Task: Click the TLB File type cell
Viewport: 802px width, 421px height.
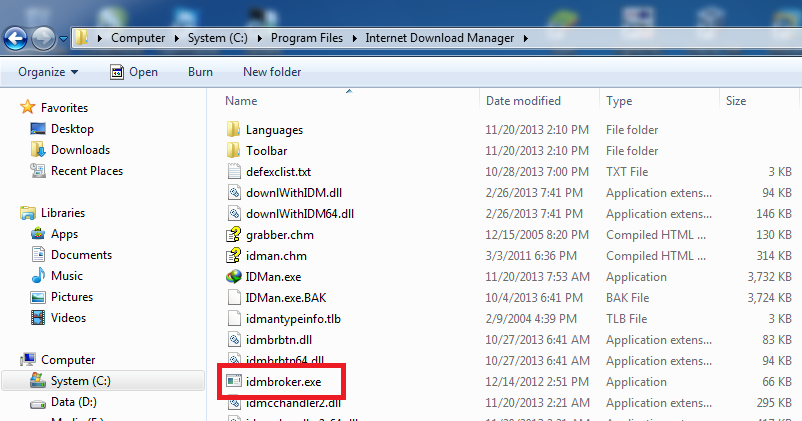Action: click(x=627, y=319)
